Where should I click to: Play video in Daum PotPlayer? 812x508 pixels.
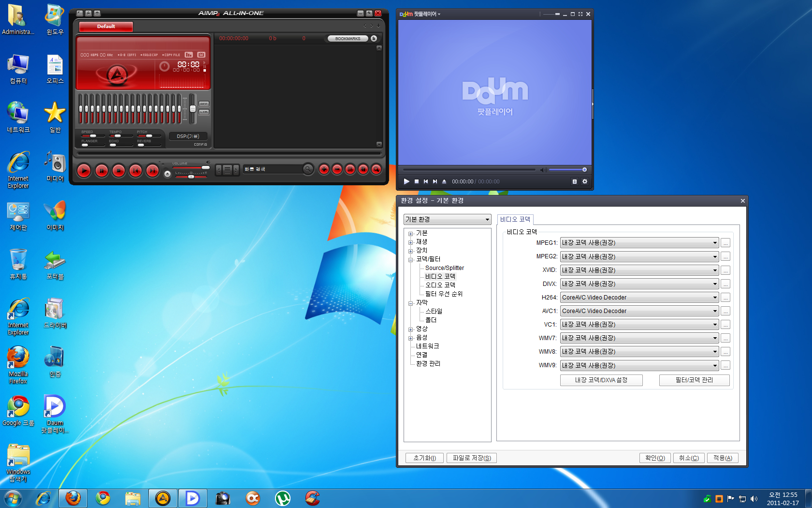[406, 181]
